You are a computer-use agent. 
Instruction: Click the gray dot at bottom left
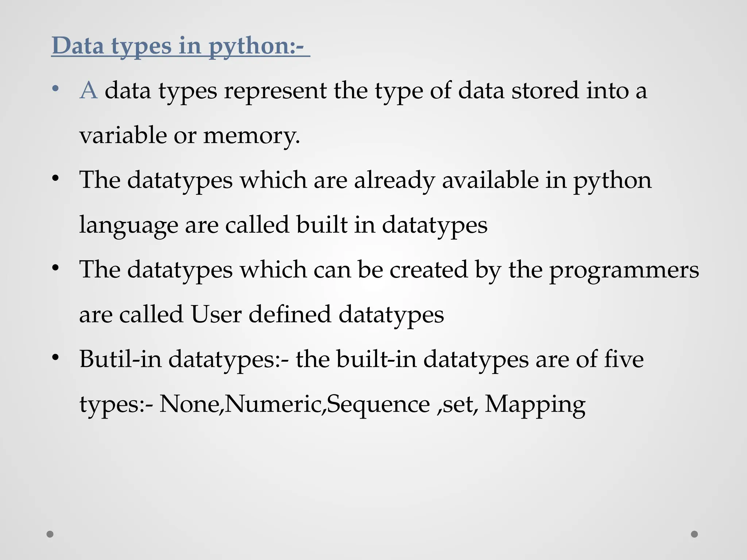[x=50, y=534]
